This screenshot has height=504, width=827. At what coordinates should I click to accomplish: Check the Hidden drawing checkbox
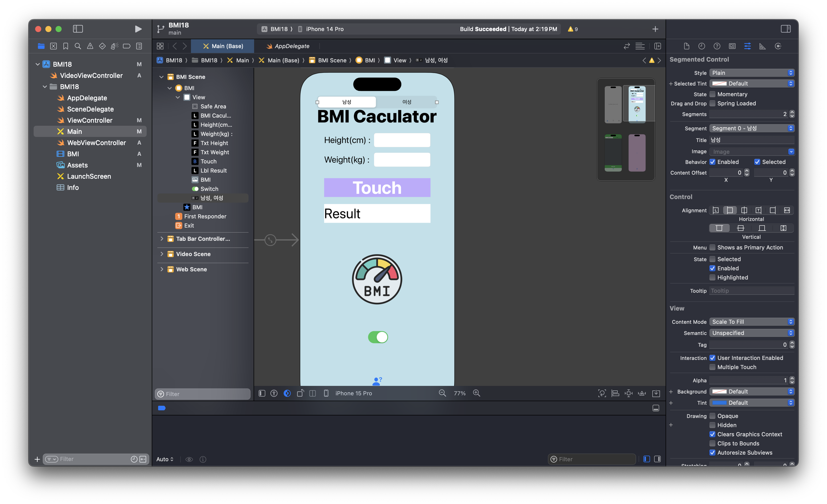tap(712, 425)
